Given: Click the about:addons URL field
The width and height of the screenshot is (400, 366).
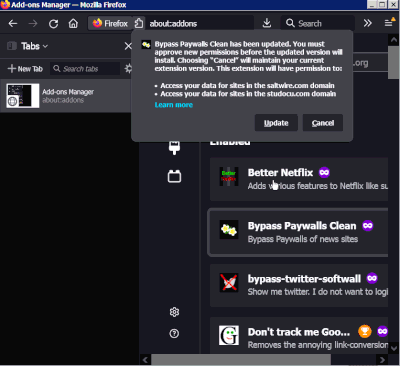Looking at the screenshot, I should [x=200, y=23].
